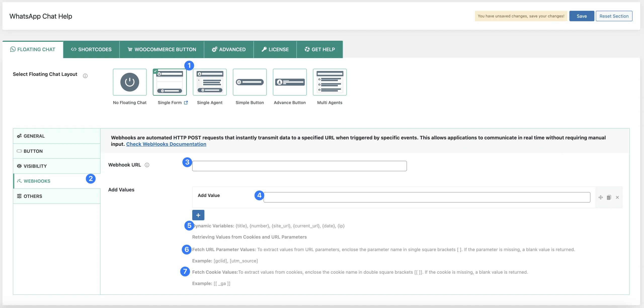Open Single Form external preview link icon
This screenshot has width=644, height=308.
(x=186, y=102)
